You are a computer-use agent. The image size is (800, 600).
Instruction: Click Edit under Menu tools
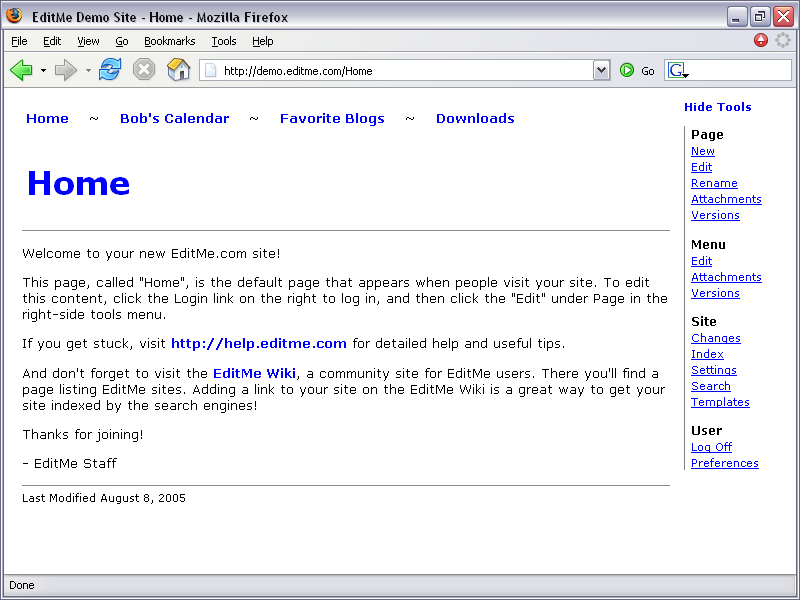coord(702,261)
